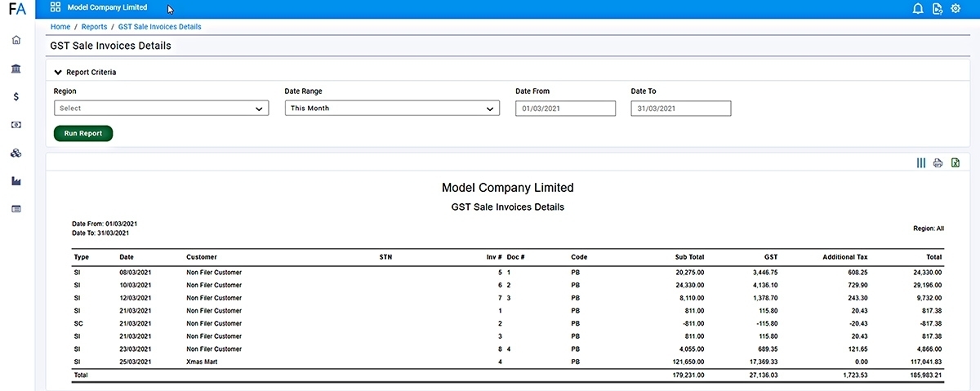Viewport: 980px width, 391px height.
Task: Click the total value 117,041.83
Action: [x=925, y=362]
